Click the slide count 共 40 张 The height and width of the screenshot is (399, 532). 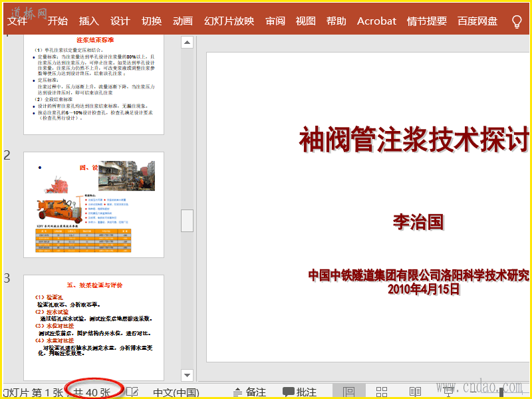[92, 392]
